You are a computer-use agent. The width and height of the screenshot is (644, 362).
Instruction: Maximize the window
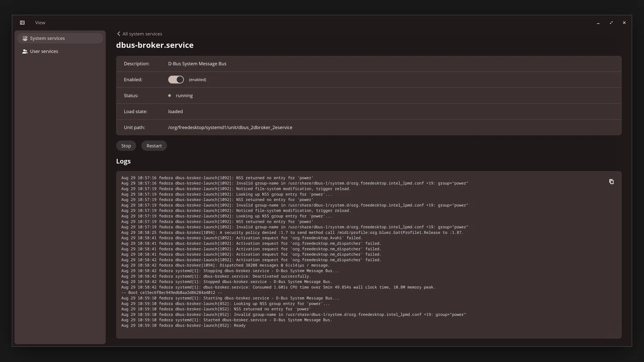[x=611, y=23]
